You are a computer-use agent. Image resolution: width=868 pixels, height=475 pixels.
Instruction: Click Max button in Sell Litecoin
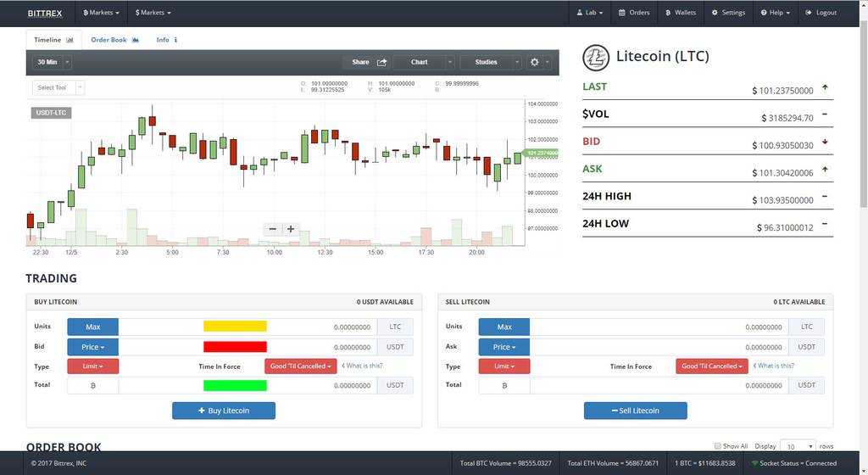[x=504, y=327]
